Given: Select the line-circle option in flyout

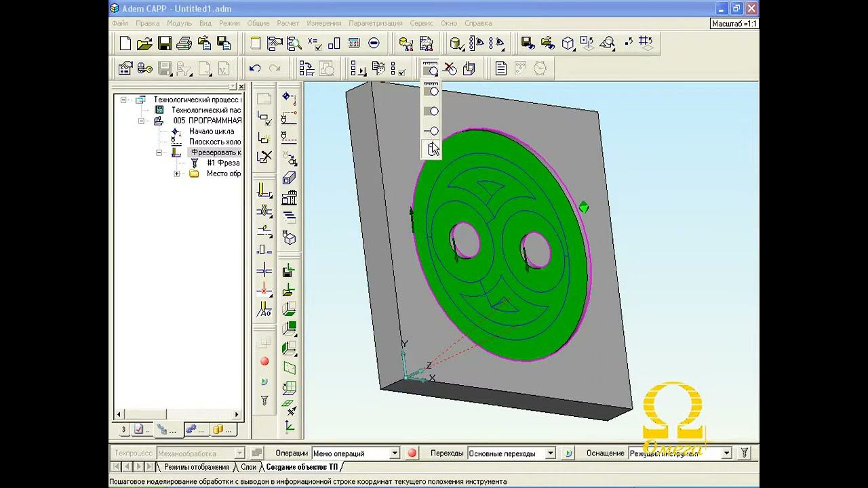Looking at the screenshot, I should point(431,130).
